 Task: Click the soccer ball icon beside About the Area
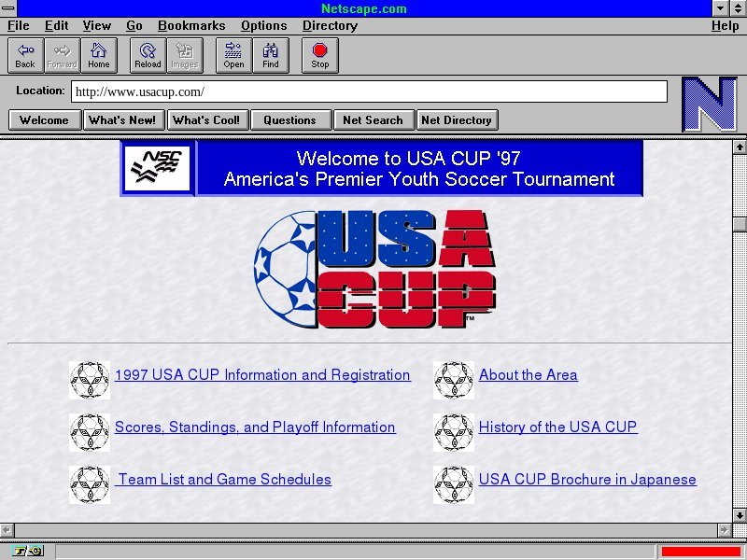(x=454, y=380)
